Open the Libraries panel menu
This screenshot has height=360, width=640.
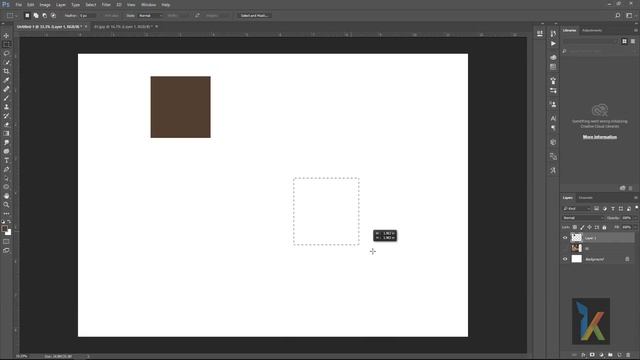click(x=636, y=31)
